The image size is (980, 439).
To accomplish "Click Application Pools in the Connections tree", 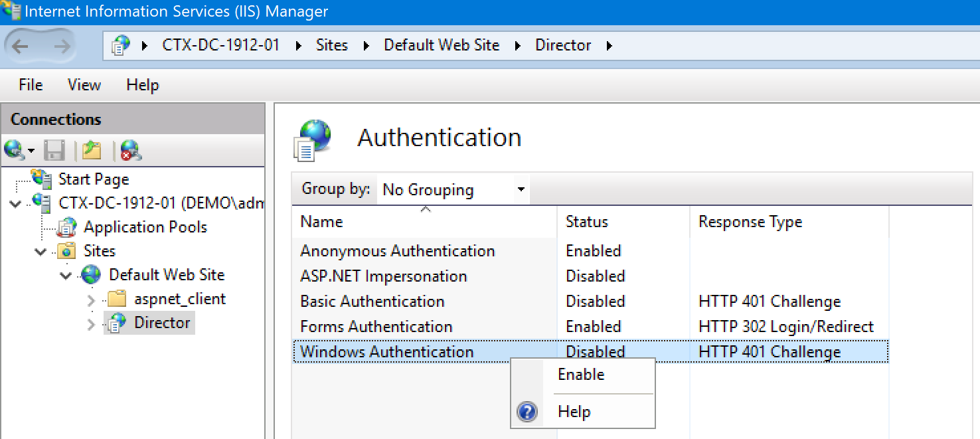I will point(145,226).
